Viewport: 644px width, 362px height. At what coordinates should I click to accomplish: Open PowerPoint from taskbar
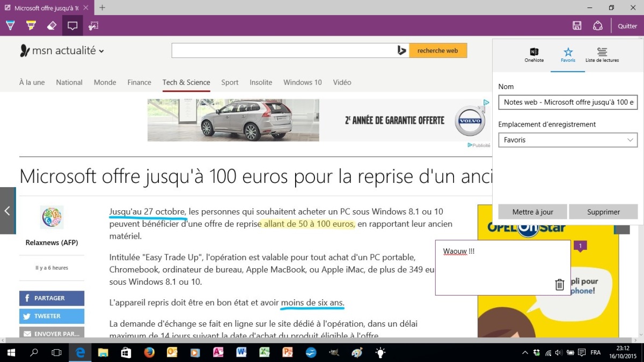pyautogui.click(x=288, y=352)
